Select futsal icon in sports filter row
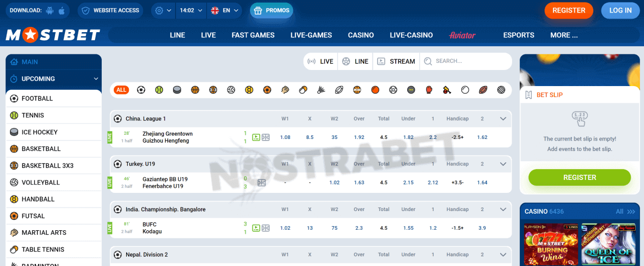Screen dimensions: 644x266 [x=267, y=90]
